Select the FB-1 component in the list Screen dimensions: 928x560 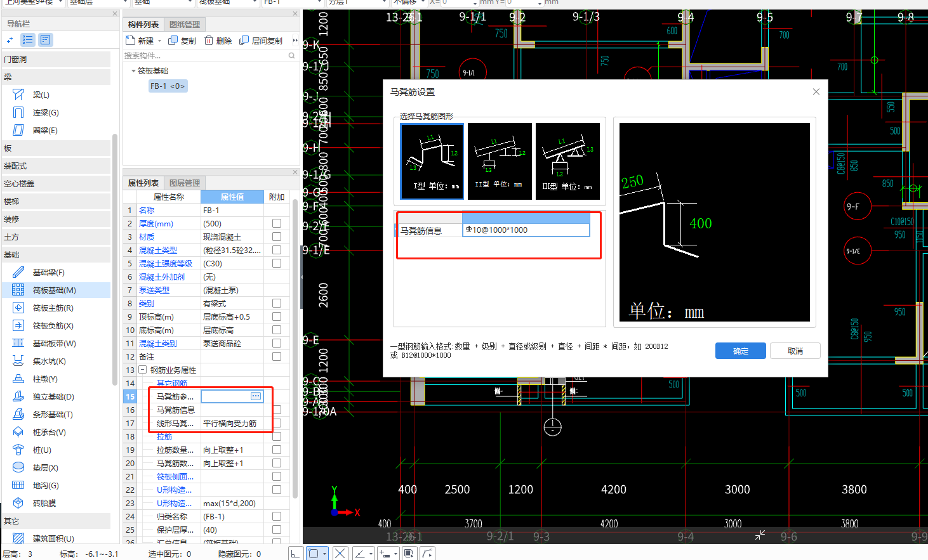(168, 86)
